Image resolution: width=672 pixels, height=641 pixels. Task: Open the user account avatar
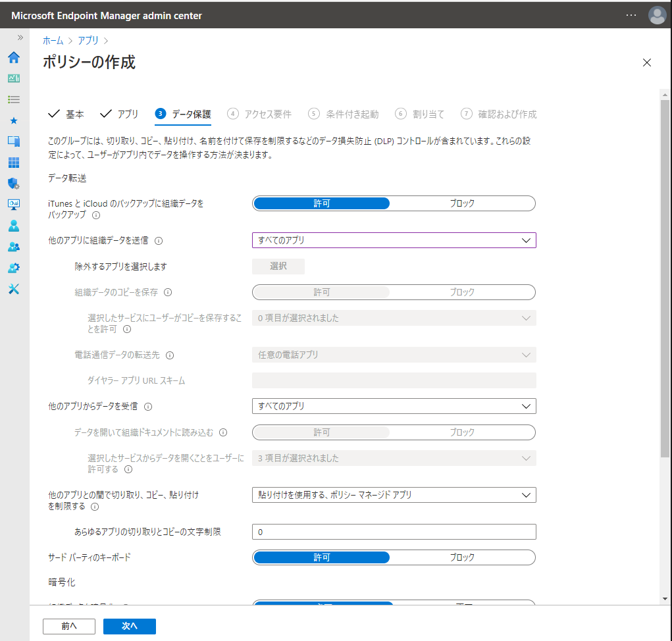click(x=657, y=15)
